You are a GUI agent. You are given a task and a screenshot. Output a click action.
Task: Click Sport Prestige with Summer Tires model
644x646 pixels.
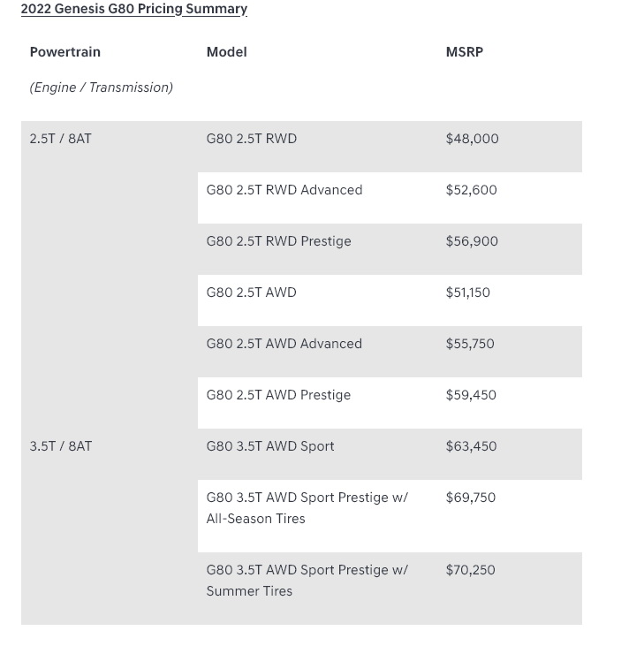click(x=307, y=581)
